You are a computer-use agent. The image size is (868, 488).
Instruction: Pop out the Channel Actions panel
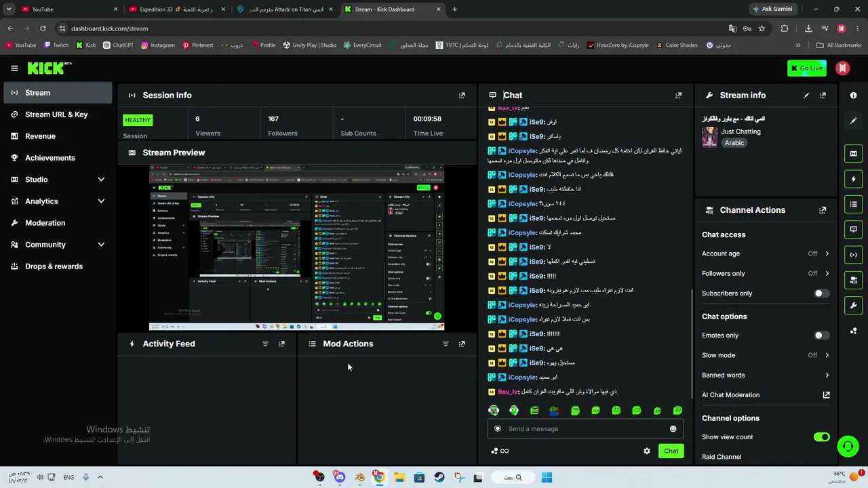pyautogui.click(x=823, y=210)
